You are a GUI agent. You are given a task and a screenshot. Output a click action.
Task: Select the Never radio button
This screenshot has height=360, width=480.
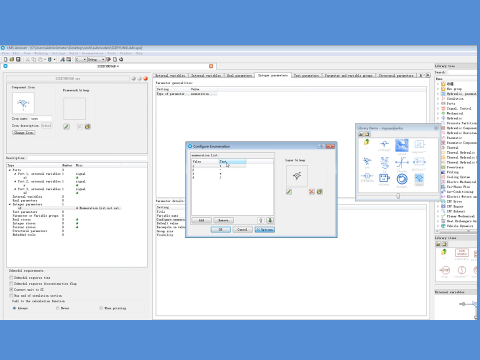coord(58,308)
